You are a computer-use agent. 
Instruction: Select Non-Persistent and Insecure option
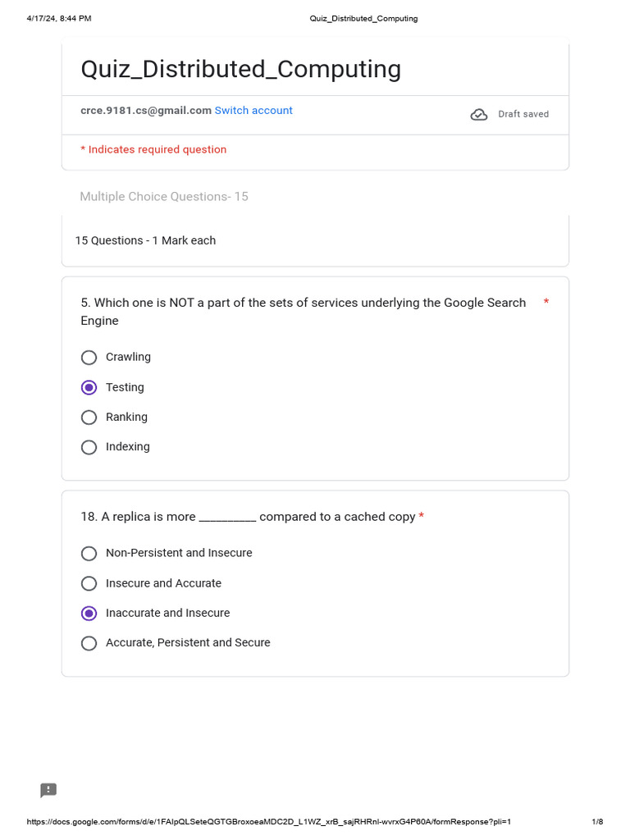click(89, 554)
